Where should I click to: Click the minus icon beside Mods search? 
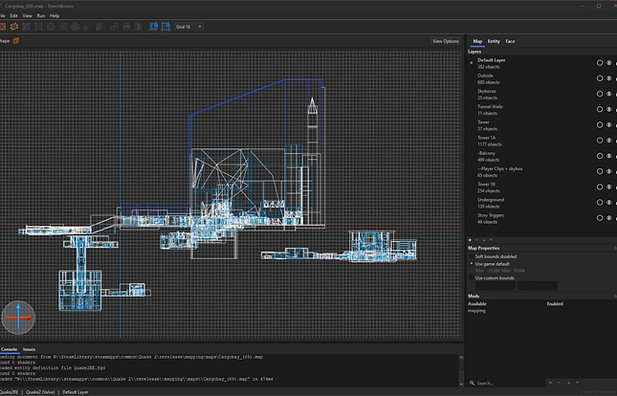pos(559,383)
